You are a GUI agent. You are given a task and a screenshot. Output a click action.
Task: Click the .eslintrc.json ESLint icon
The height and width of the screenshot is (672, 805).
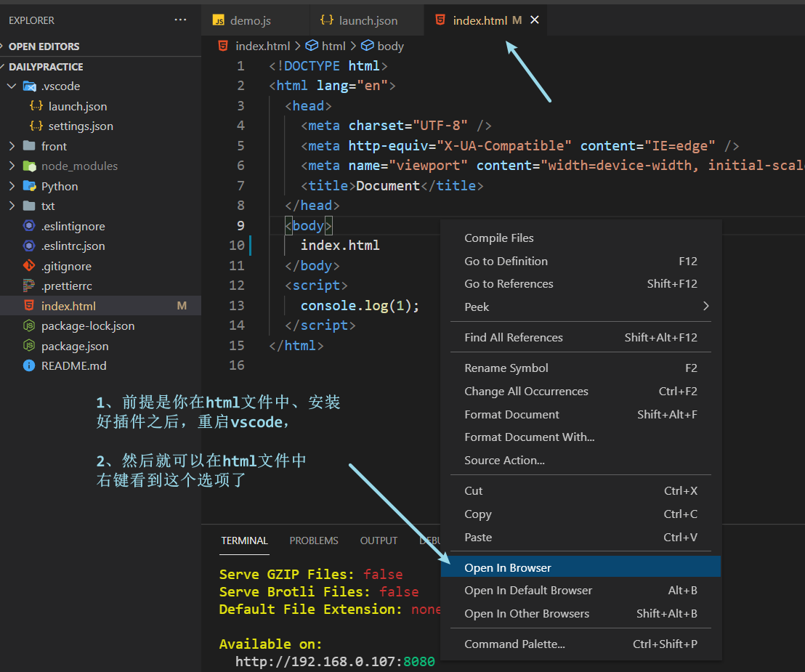(29, 246)
